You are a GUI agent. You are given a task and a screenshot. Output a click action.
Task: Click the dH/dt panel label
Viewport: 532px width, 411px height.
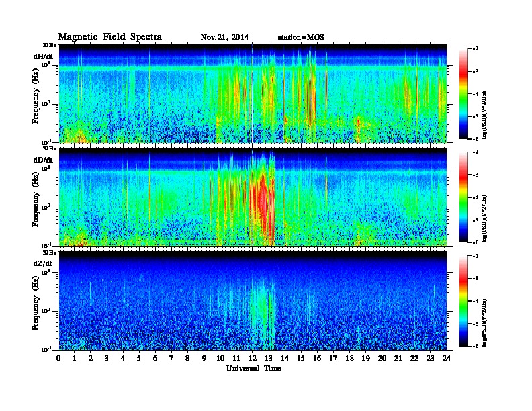(x=43, y=56)
